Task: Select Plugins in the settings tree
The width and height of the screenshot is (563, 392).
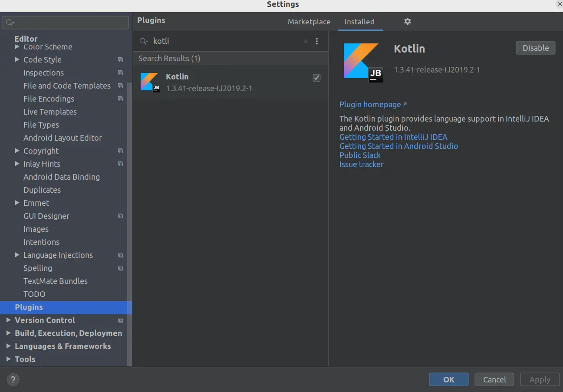Action: pyautogui.click(x=66, y=307)
